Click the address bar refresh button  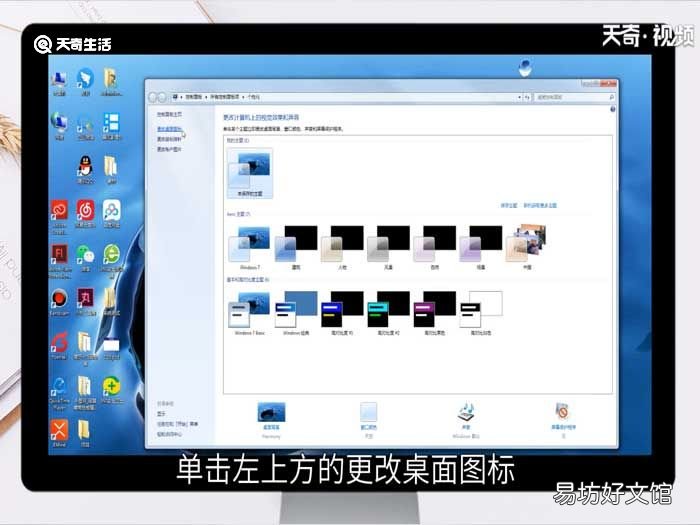click(x=527, y=97)
